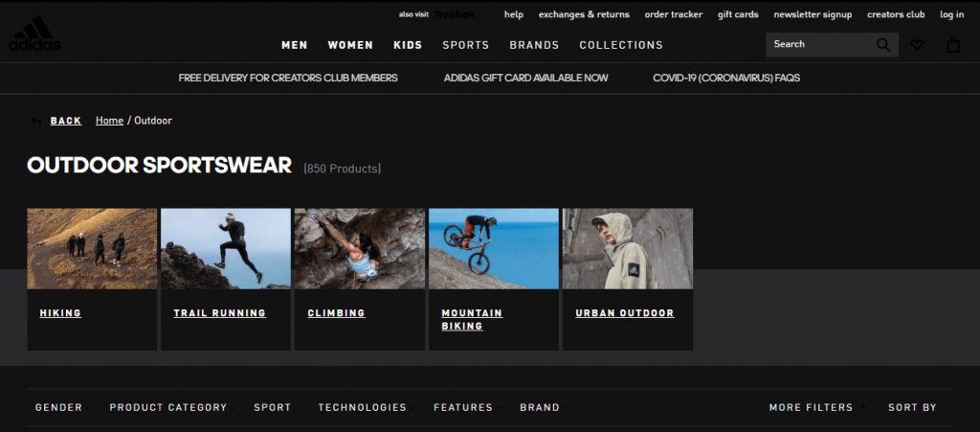Open free delivery for Creators Club banner
This screenshot has height=432, width=980.
pyautogui.click(x=288, y=79)
